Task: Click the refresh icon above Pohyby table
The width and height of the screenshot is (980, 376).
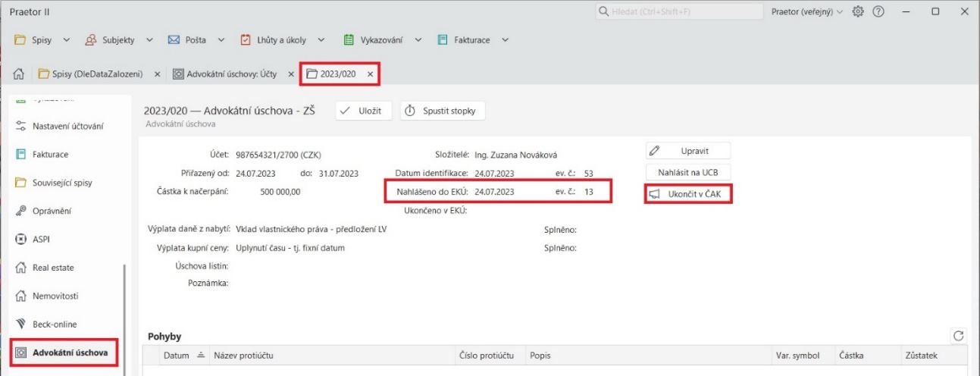Action: pyautogui.click(x=959, y=335)
